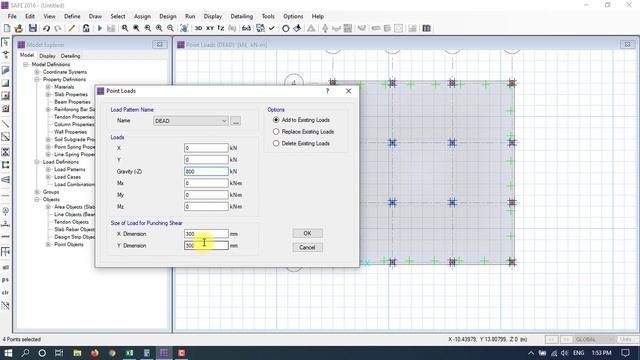
Task: Expand the Groups tree node
Action: [37, 192]
